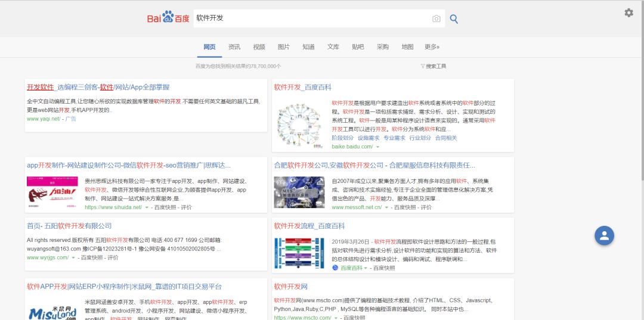Click the https://www.sihuida.net/ URL
Viewport: 644px width, 320px height.
click(x=113, y=207)
